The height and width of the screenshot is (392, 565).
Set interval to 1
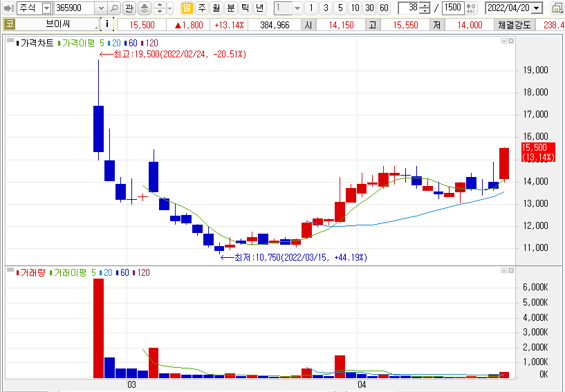[x=311, y=8]
